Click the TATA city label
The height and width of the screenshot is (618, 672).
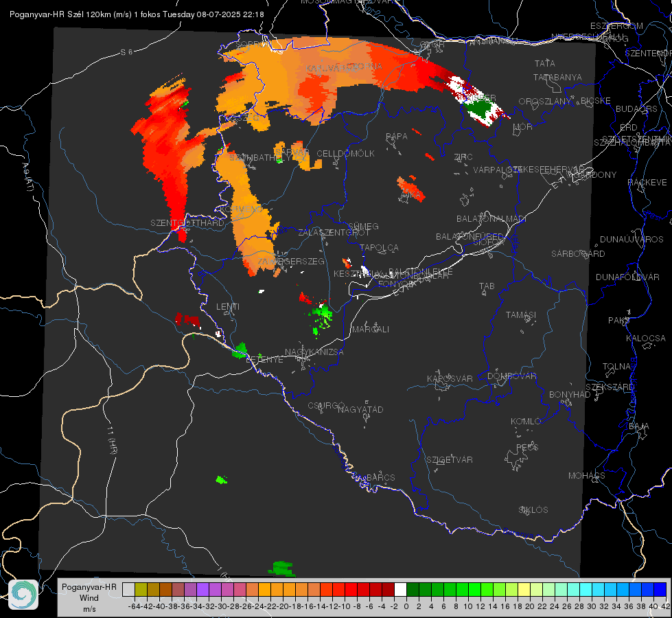coord(545,63)
